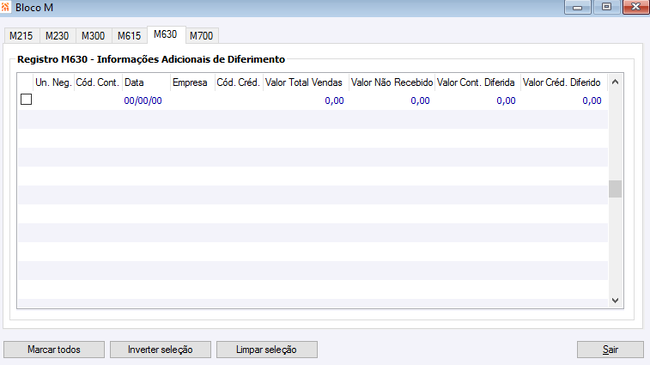Click the Bloco M application icon
Viewport: 650px width, 365px height.
(5, 7)
